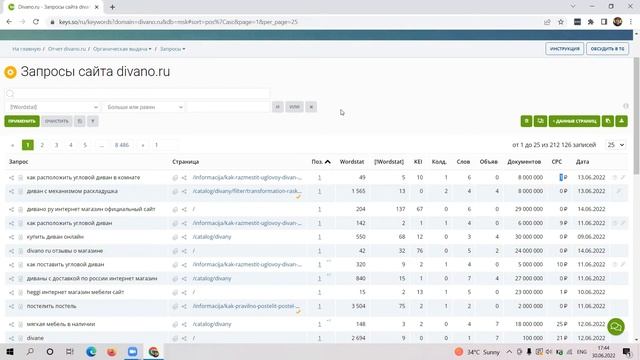Sort the table by Документов column header
The height and width of the screenshot is (360, 640).
click(524, 162)
